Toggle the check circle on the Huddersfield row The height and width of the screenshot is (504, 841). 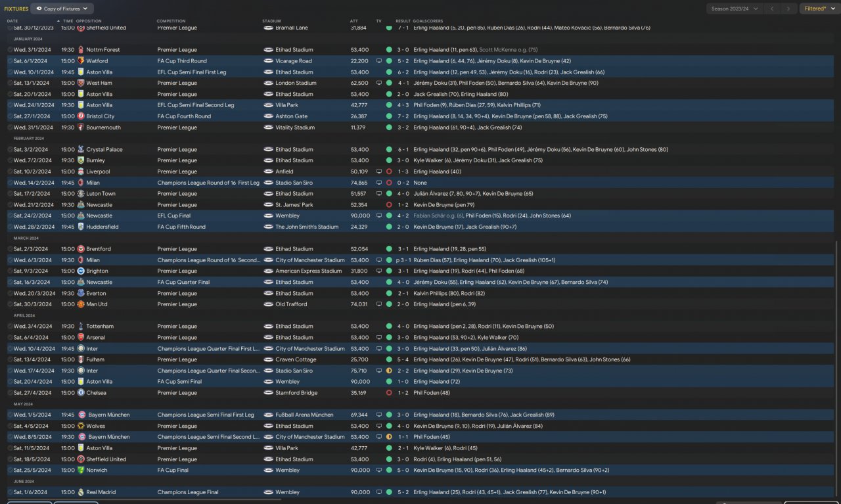[10, 227]
